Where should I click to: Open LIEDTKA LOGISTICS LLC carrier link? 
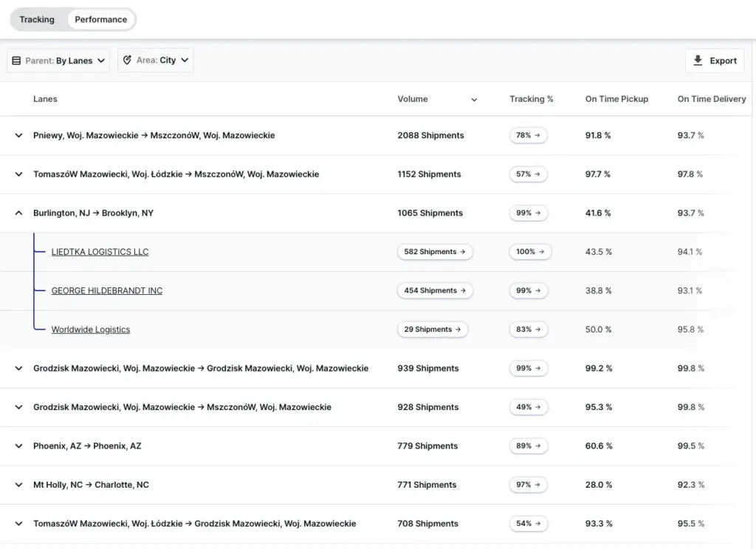tap(100, 252)
